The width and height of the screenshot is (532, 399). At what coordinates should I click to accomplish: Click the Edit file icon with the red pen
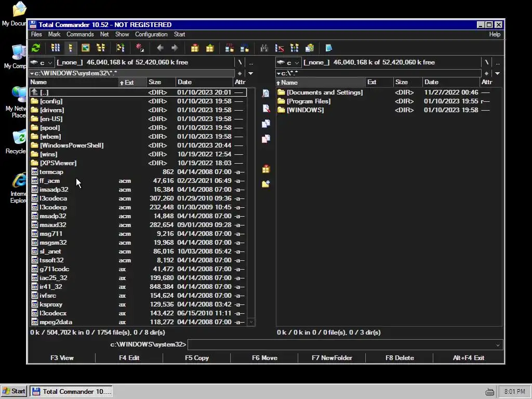click(x=265, y=108)
